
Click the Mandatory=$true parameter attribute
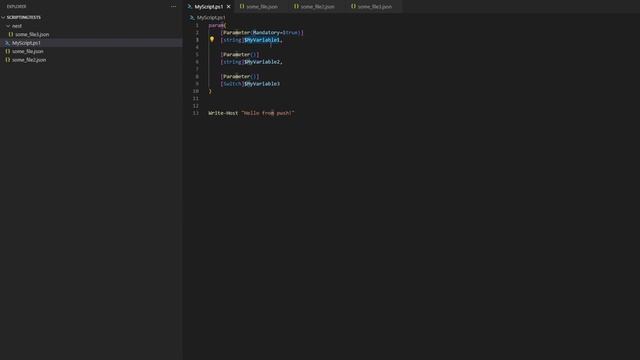point(276,33)
